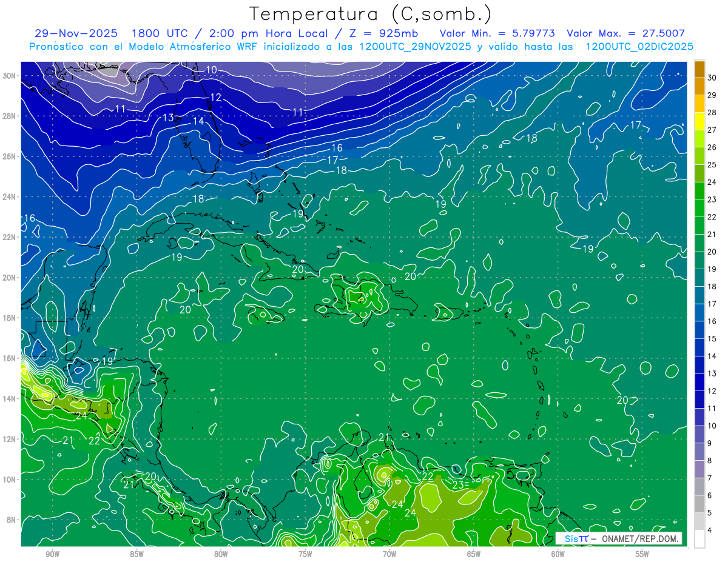Viewport: 728px width, 562px height.
Task: Click the "28N" latitude axis label
Action: tap(10, 116)
